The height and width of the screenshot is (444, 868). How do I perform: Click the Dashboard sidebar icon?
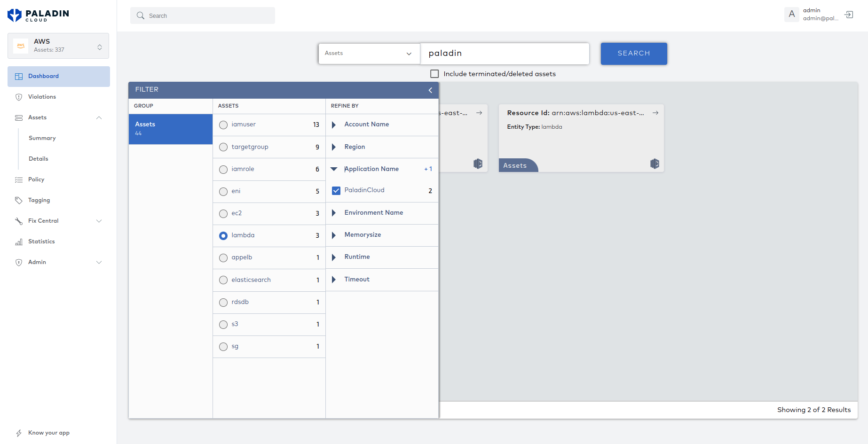click(x=19, y=76)
